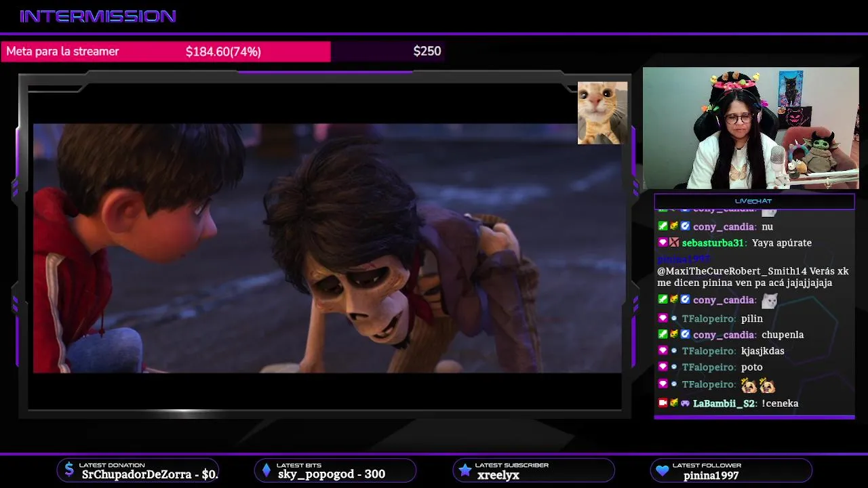Click the '$184.60(74%)' progress value
Screen dimensions: 868x488
pyautogui.click(x=223, y=52)
